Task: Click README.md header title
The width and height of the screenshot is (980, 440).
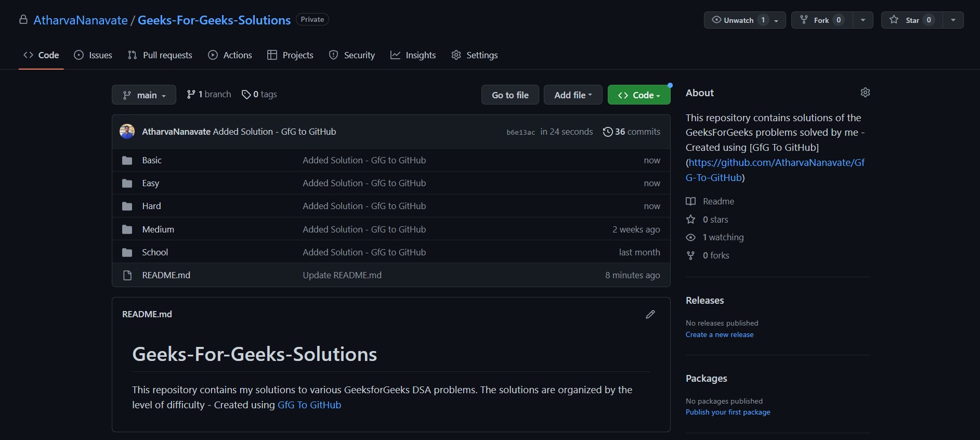Action: pyautogui.click(x=147, y=314)
